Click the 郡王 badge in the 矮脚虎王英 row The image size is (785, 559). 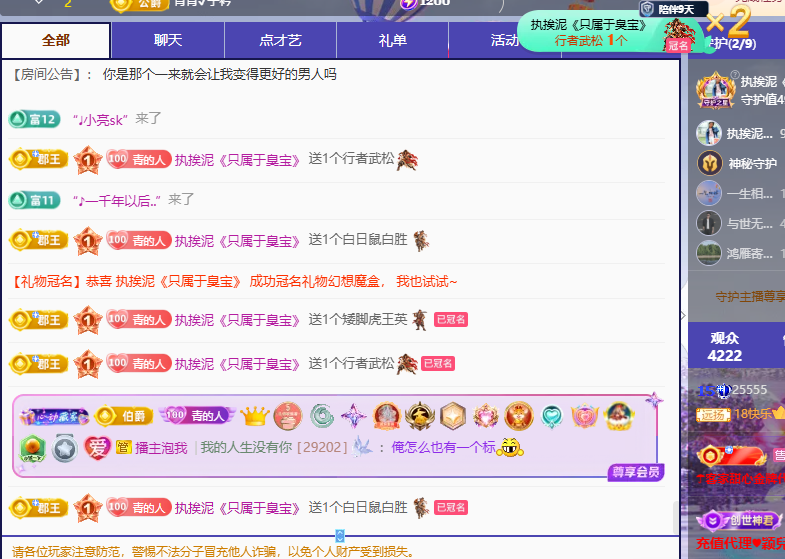coord(39,320)
